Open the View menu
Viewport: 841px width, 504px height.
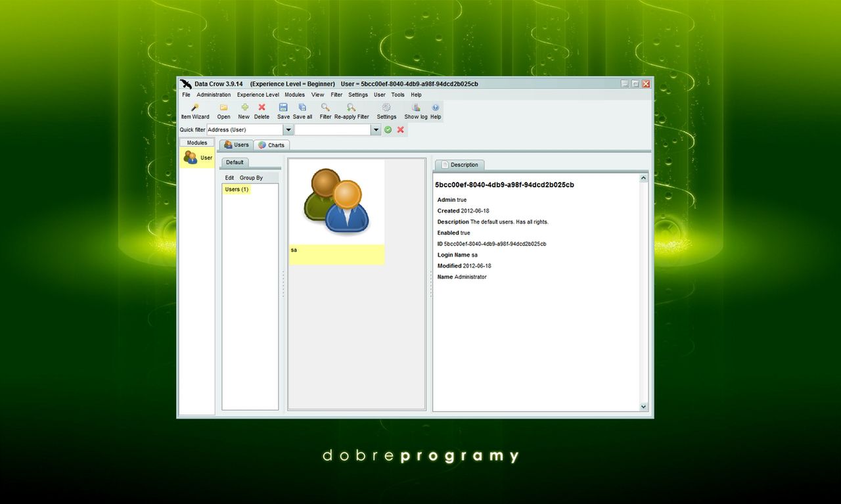coord(317,95)
